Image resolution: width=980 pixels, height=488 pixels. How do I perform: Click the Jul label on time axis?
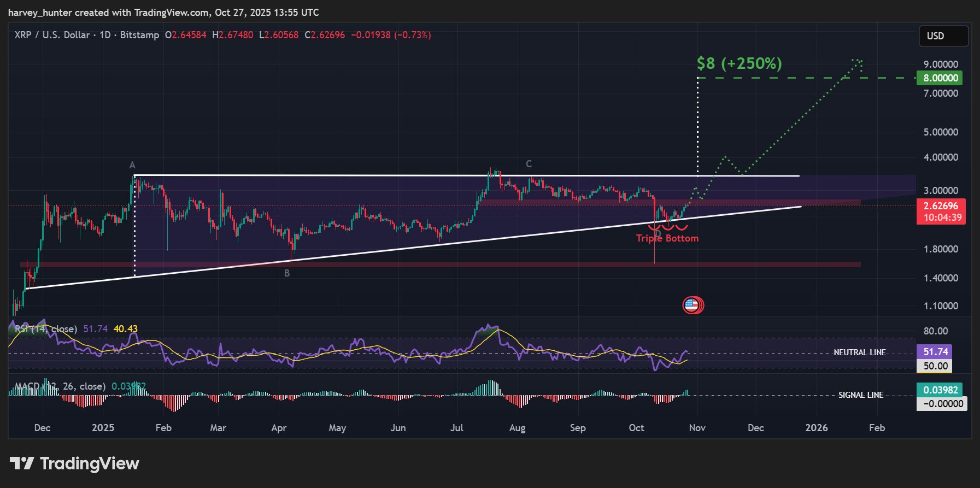pyautogui.click(x=457, y=428)
